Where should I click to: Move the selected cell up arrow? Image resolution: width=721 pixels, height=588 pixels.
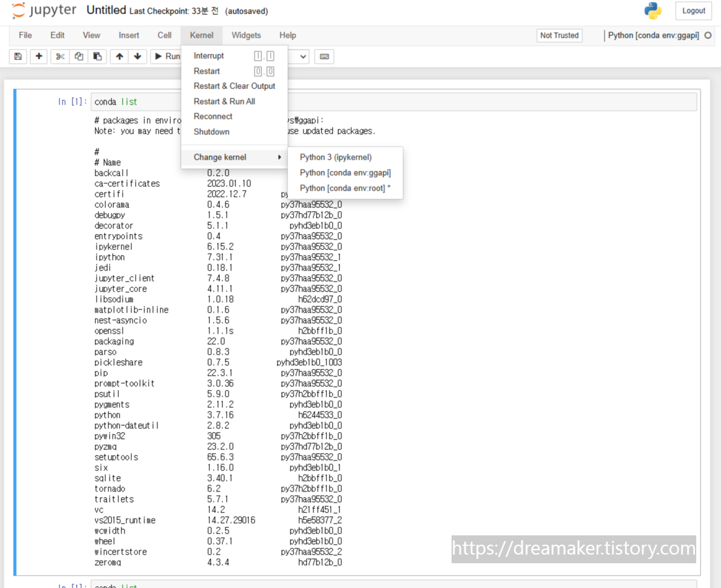[120, 56]
